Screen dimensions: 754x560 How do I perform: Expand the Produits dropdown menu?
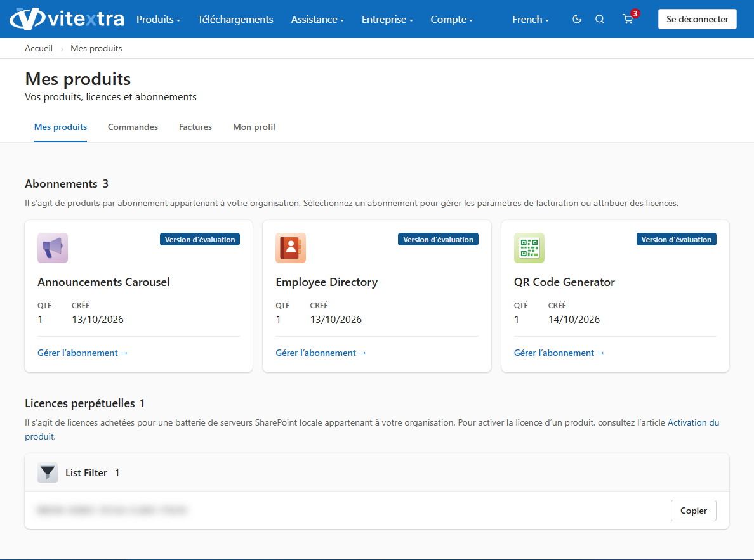[x=158, y=19]
